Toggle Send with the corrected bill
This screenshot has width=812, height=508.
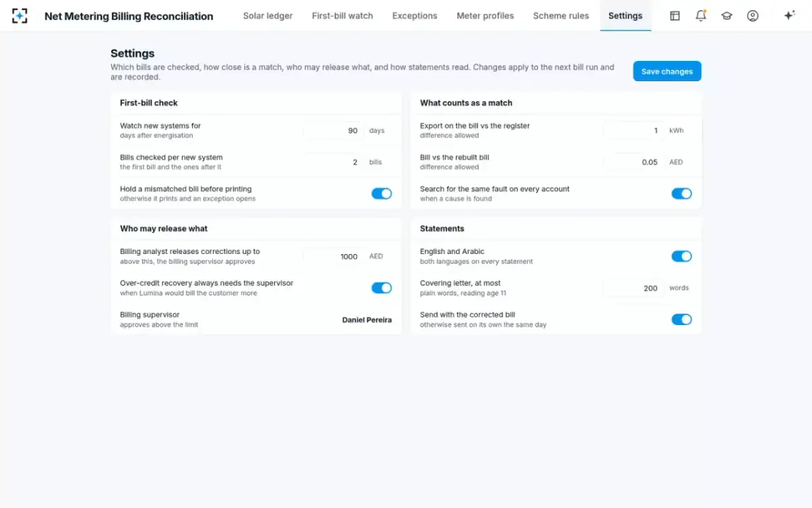click(x=681, y=319)
